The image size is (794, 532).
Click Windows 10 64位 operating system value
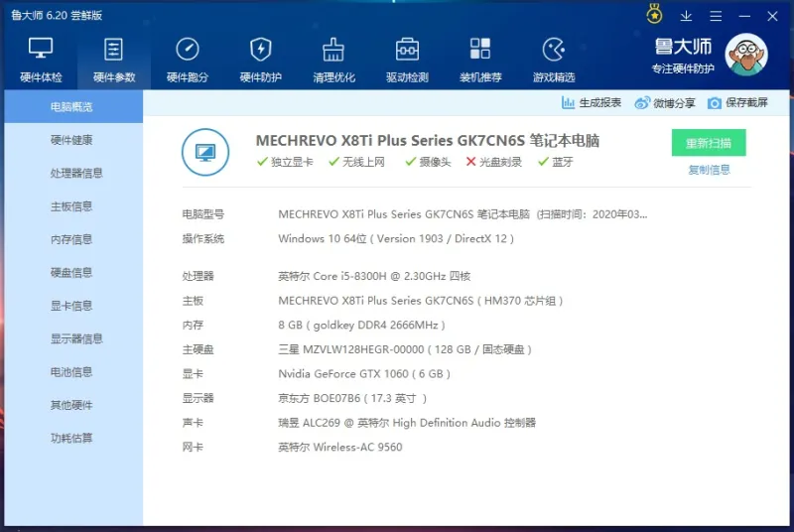point(396,238)
